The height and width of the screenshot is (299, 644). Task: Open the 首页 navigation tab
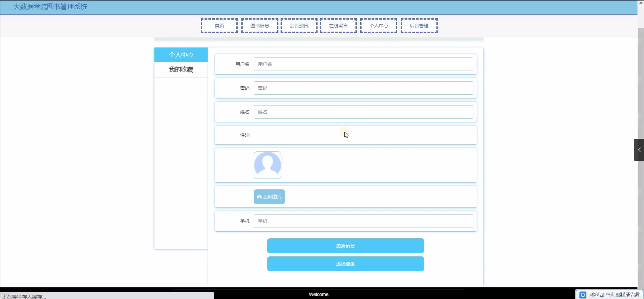point(219,26)
